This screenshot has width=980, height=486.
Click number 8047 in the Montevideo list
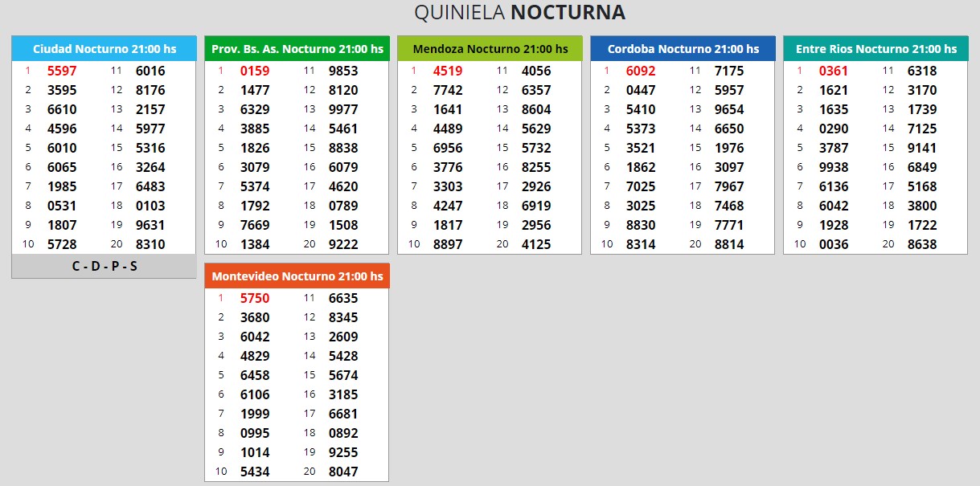[343, 472]
